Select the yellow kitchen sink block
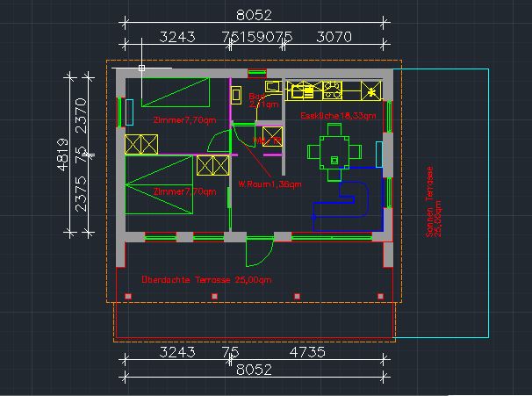Screen dimensions: 532x396 [x=302, y=90]
